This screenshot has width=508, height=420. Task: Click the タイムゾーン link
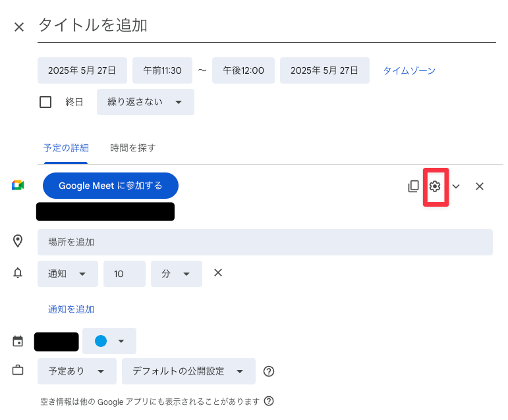click(409, 70)
